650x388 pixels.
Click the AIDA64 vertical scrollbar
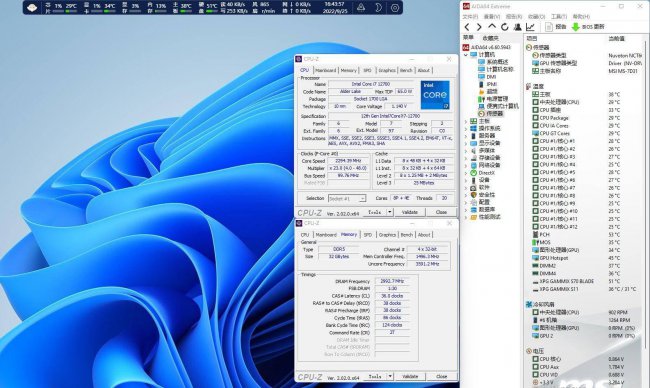(645, 195)
